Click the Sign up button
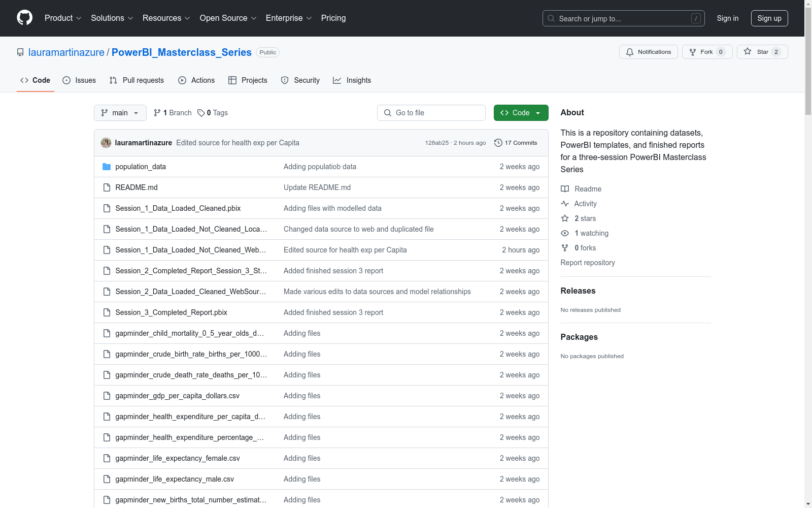 [769, 18]
